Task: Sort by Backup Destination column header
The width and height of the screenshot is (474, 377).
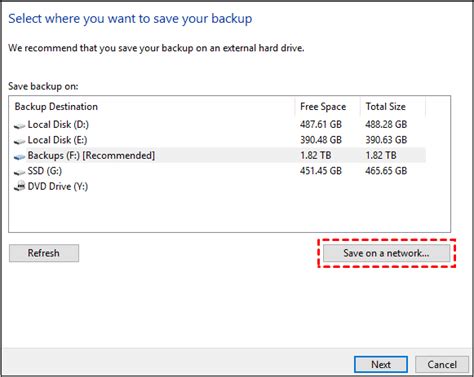Action: click(x=153, y=107)
